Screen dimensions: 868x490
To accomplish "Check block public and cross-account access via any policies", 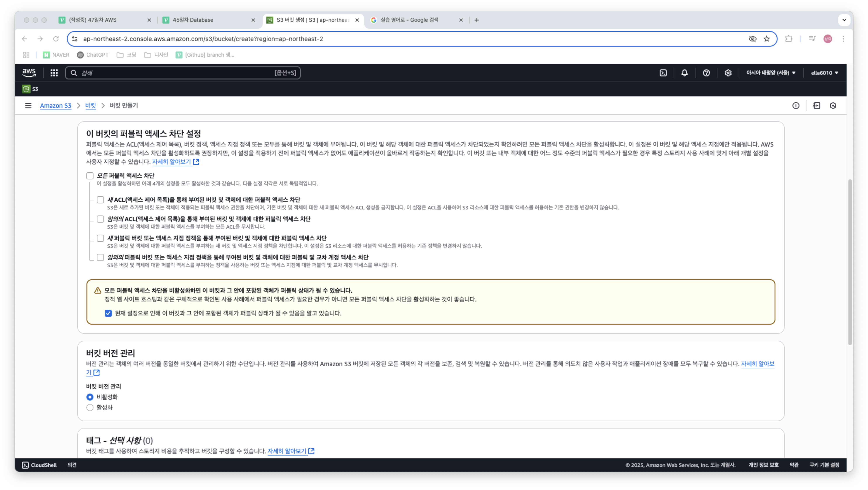I will click(100, 257).
